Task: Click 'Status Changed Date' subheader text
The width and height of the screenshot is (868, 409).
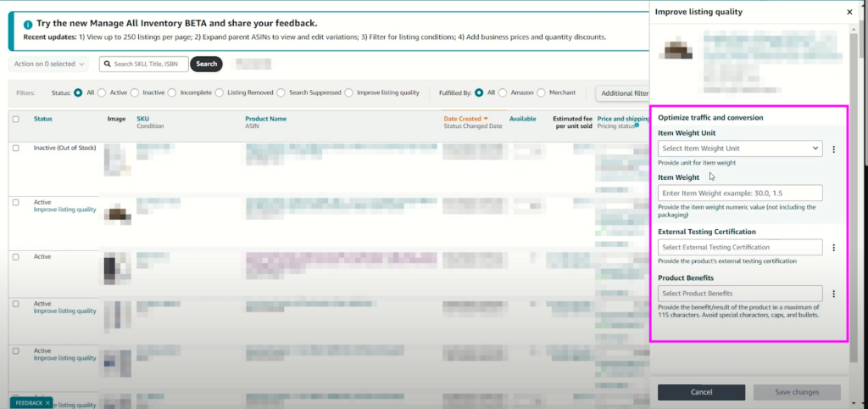Action: point(473,126)
